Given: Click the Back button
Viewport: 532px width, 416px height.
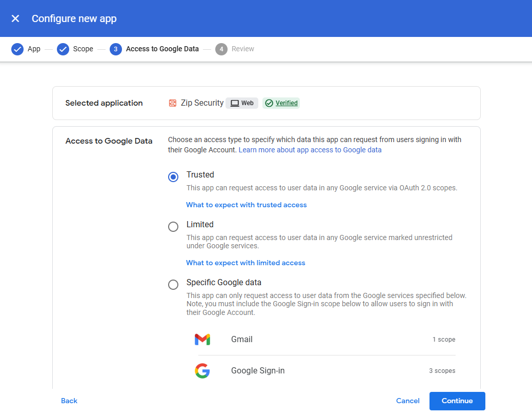Looking at the screenshot, I should point(69,401).
